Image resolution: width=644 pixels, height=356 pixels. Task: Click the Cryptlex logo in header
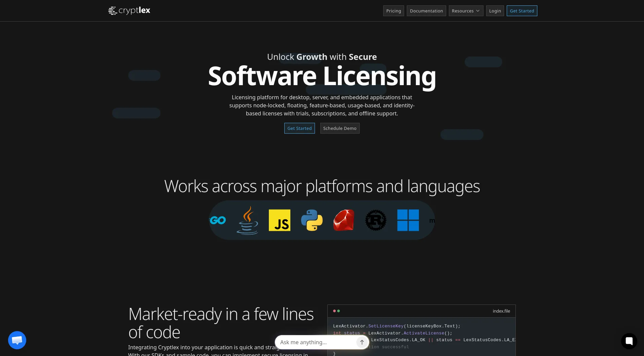point(129,11)
